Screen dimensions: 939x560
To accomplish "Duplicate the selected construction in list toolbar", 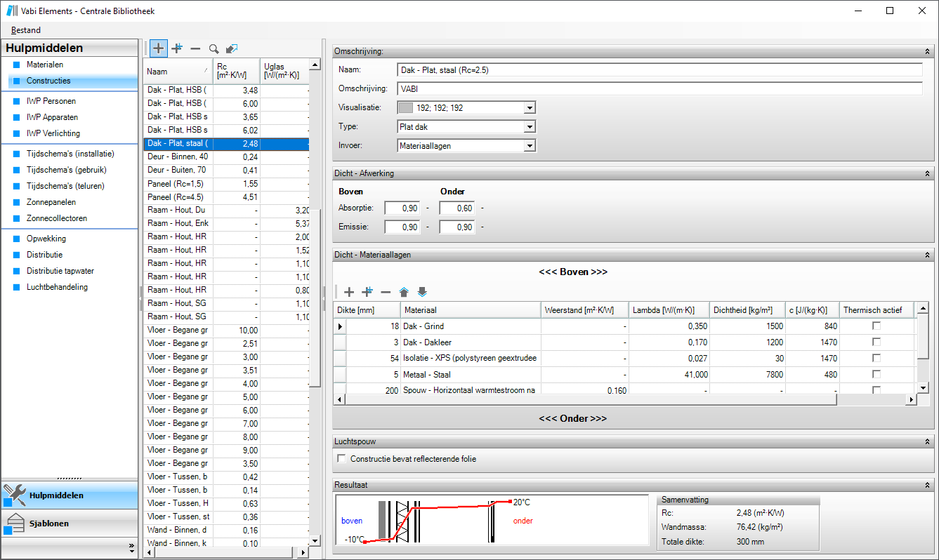I will (x=177, y=48).
